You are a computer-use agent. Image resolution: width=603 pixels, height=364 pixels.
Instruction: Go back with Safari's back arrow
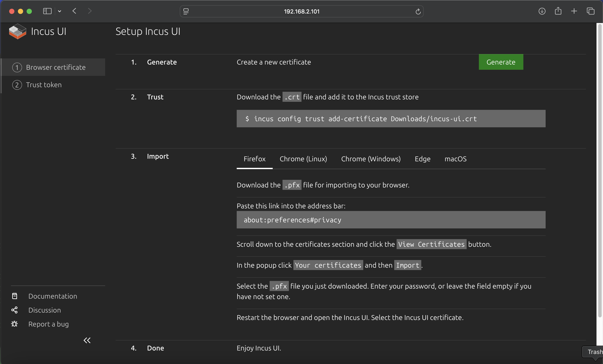(x=74, y=11)
